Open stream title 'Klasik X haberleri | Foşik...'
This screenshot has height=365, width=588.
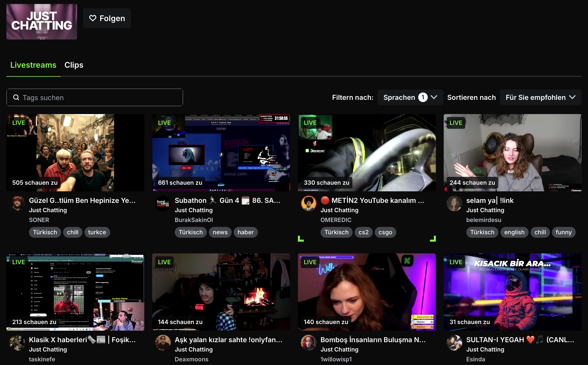pos(82,340)
